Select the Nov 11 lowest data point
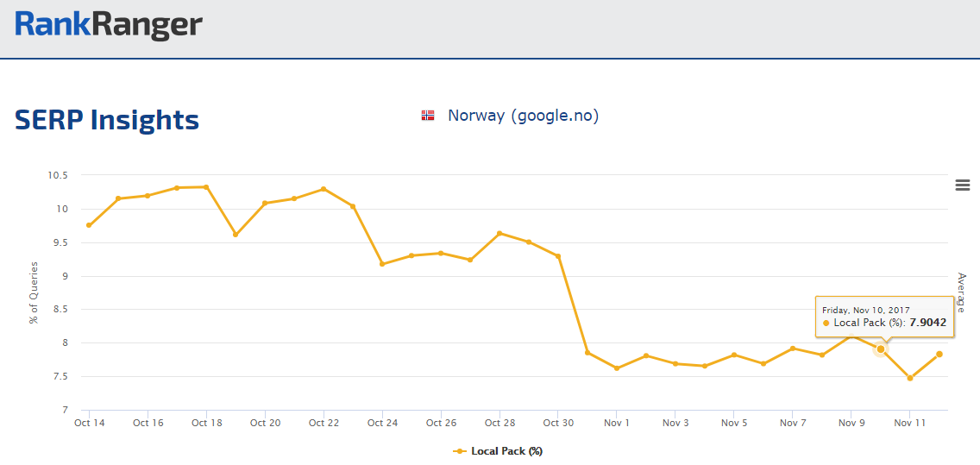980x465 pixels. pyautogui.click(x=910, y=378)
